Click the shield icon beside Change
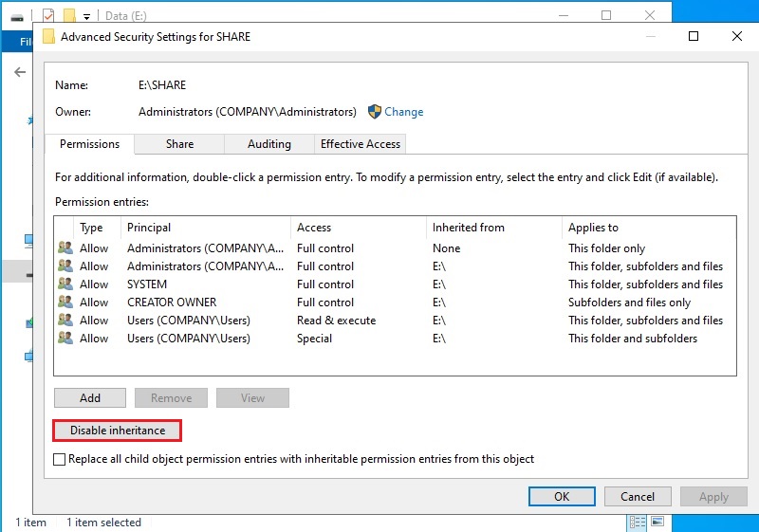The image size is (759, 532). 374,112
